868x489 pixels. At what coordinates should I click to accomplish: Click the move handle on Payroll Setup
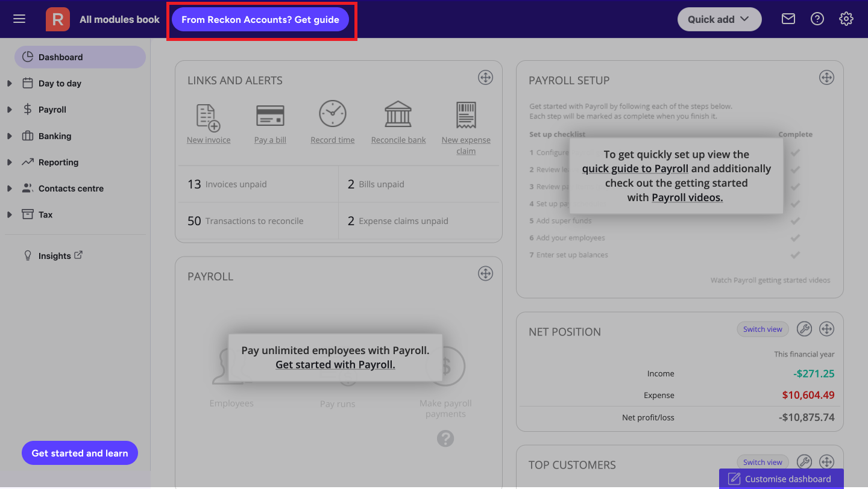coord(826,77)
